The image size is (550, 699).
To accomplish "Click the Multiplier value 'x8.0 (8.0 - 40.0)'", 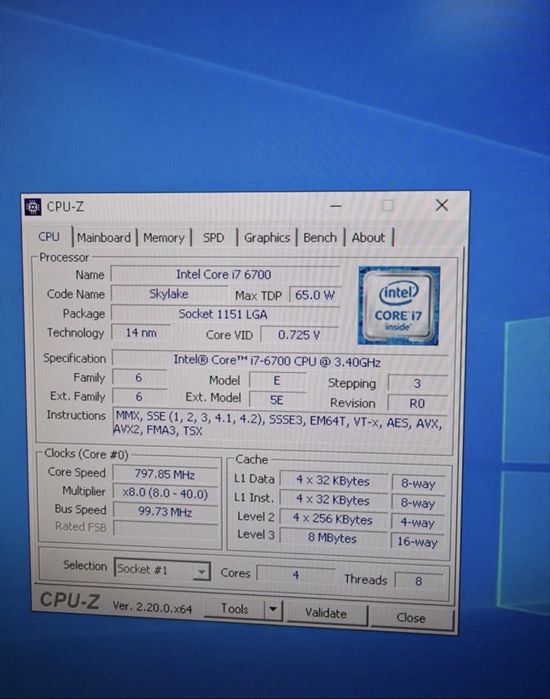I will coord(165,493).
